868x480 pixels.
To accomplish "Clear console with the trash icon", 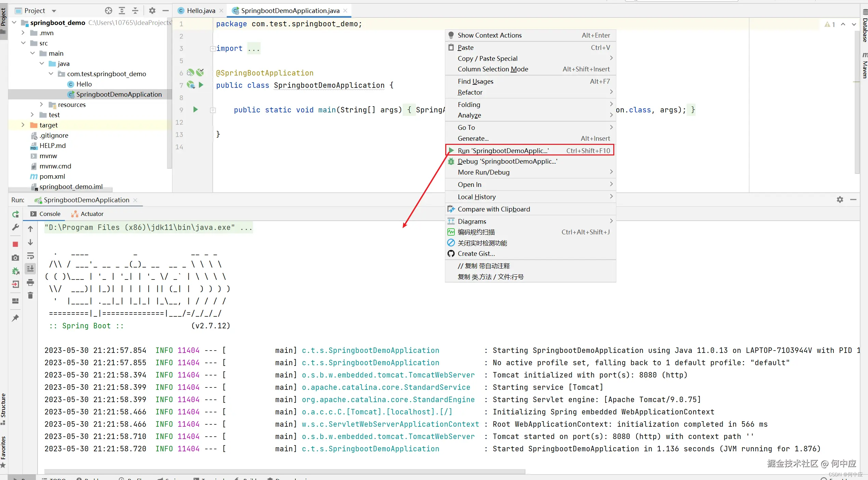I will click(30, 295).
